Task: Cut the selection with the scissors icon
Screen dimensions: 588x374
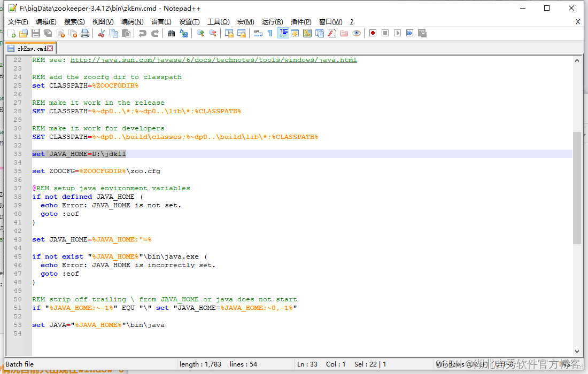Action: [x=101, y=33]
